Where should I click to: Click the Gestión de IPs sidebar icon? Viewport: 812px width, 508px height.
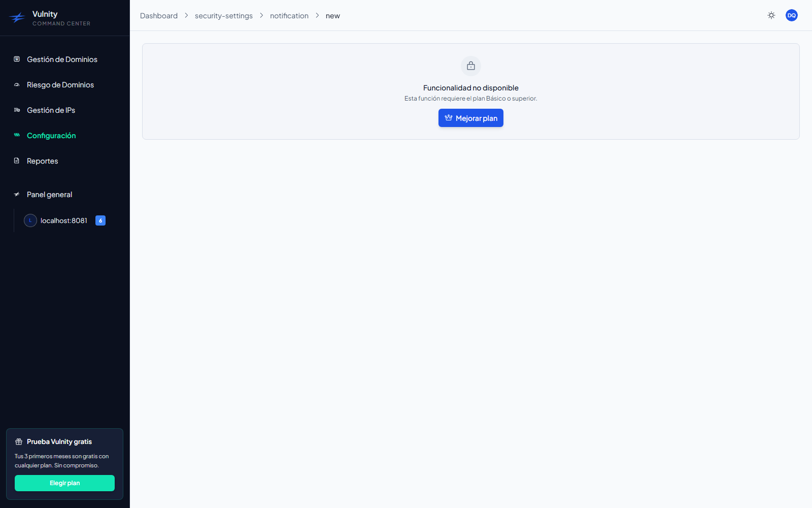17,110
